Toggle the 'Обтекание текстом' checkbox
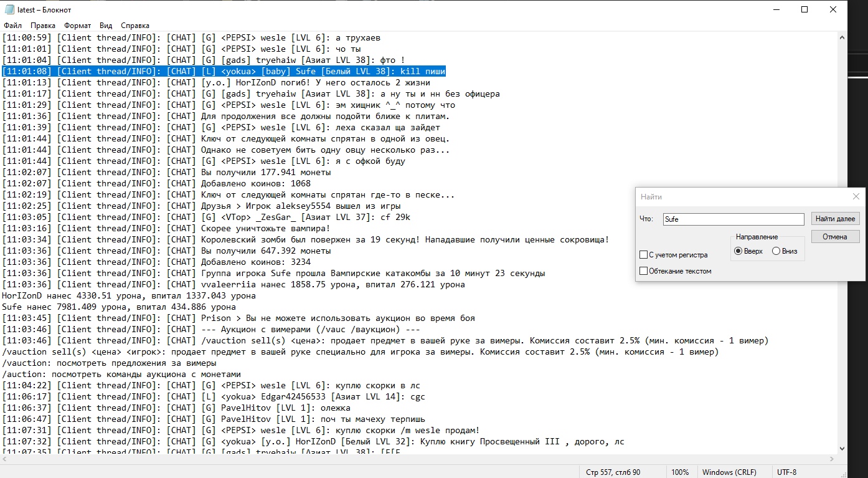This screenshot has height=478, width=868. 644,271
